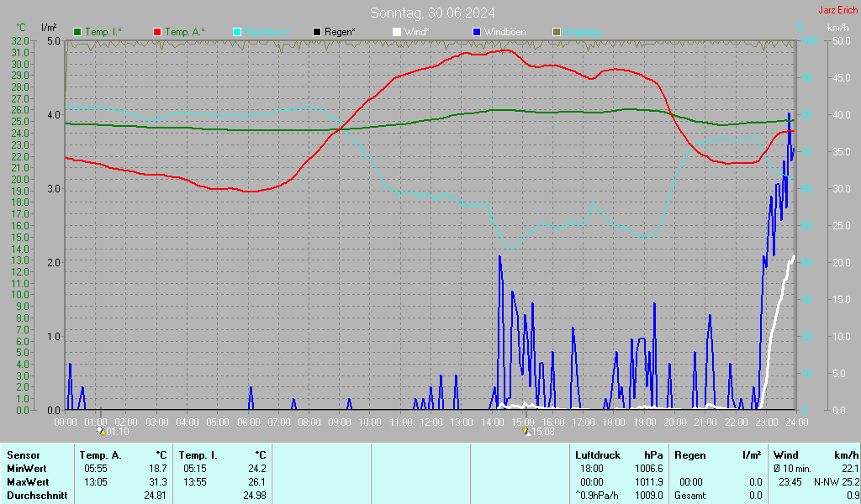
Task: Click the 'Gesamt:' rain total label
Action: pos(691,496)
